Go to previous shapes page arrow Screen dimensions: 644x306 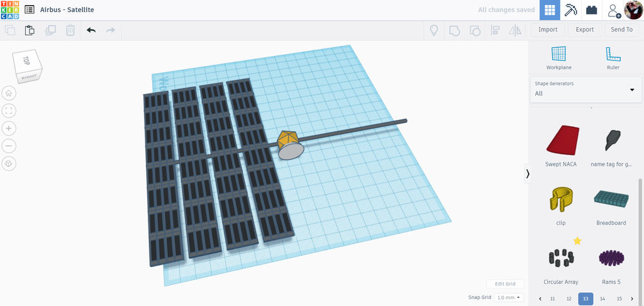(540, 298)
